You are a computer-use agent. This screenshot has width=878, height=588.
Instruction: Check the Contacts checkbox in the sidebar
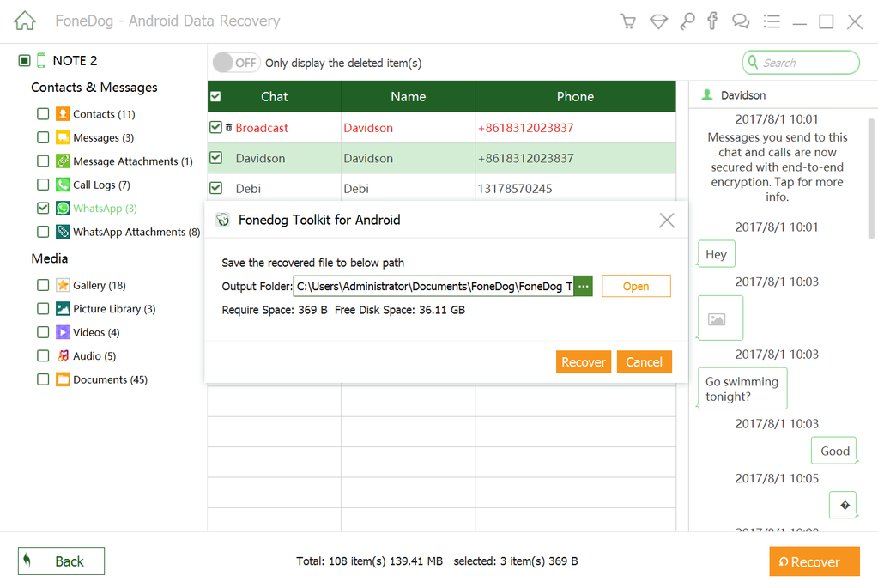(x=41, y=113)
